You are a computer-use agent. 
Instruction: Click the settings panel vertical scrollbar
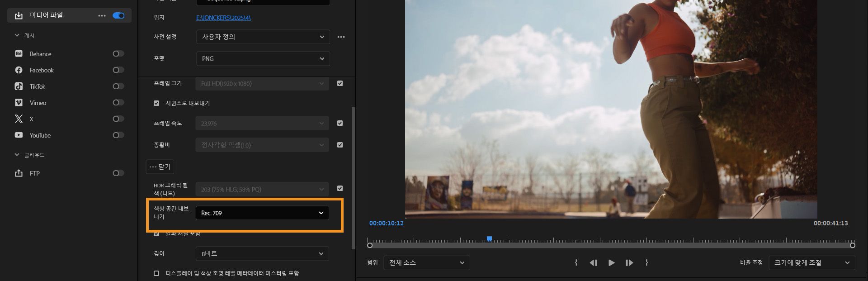[354, 178]
